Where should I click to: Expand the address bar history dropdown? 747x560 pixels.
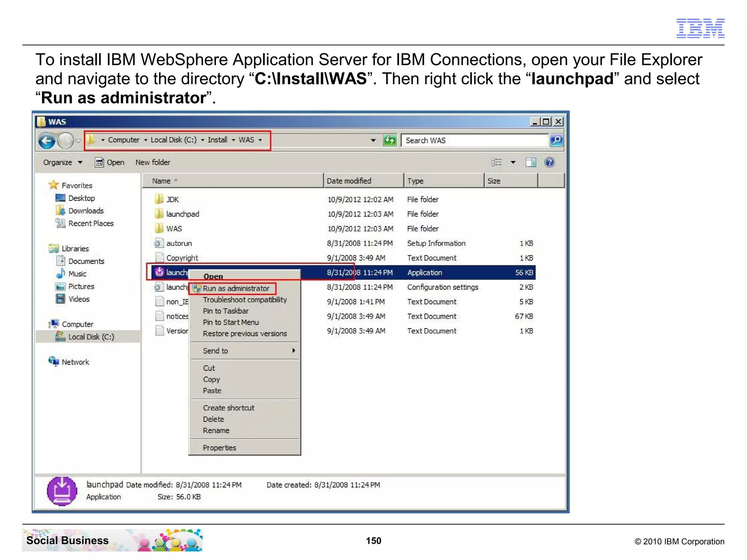coord(373,140)
